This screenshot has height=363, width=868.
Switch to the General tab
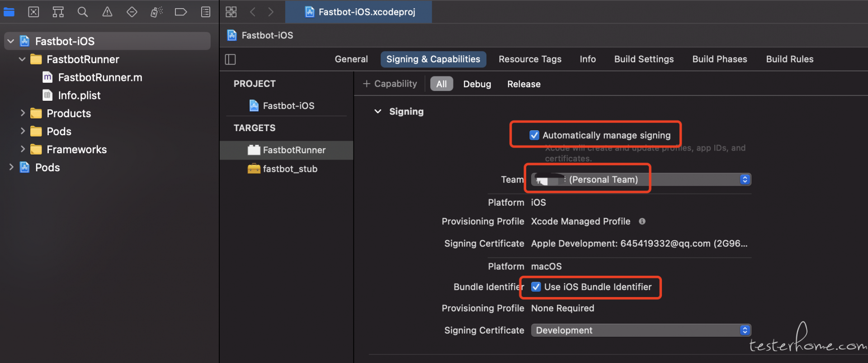tap(351, 59)
